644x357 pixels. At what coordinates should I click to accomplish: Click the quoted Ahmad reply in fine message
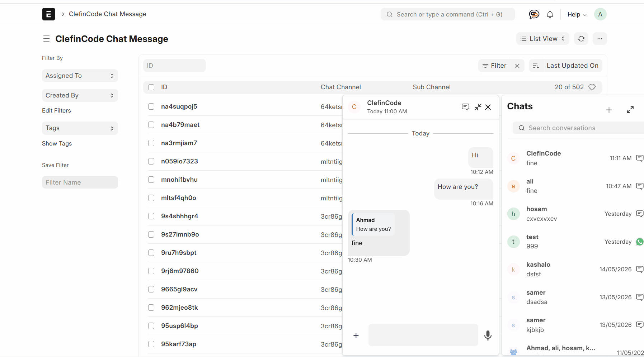[x=373, y=224]
